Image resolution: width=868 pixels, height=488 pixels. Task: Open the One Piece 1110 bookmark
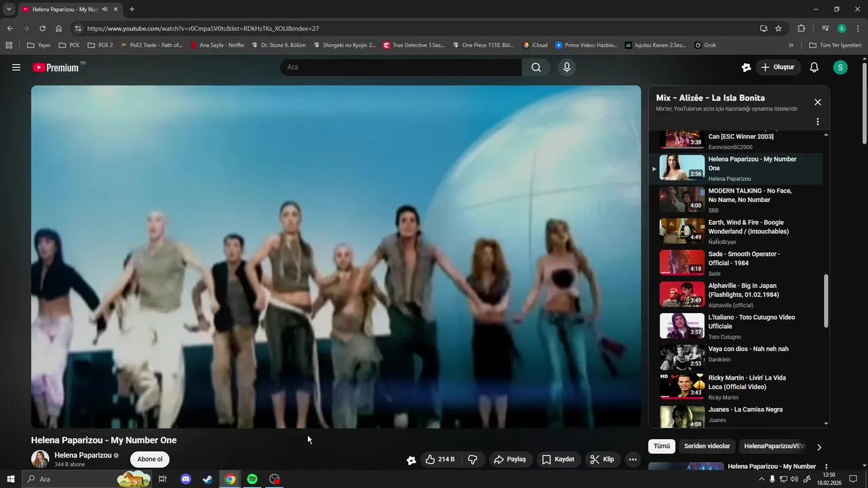click(x=482, y=45)
